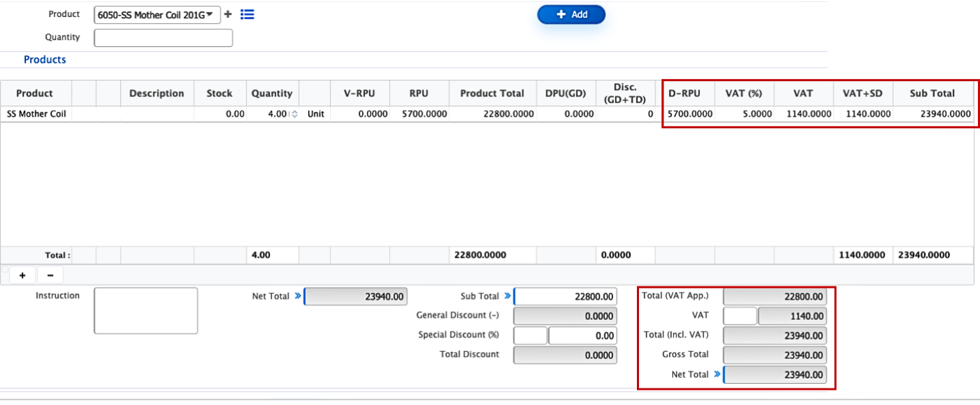Viewport: 980px width, 405px height.
Task: Click the RPU column header
Action: coord(419,93)
